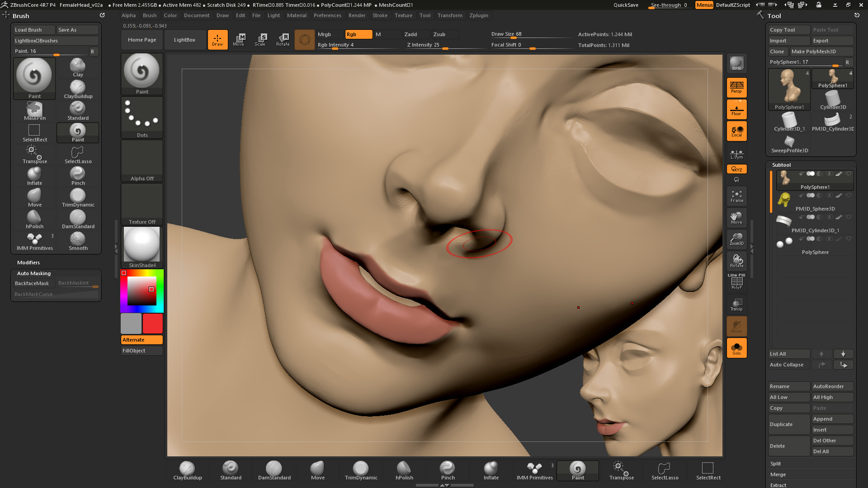Select the ClayBuildup brush in left palette

[x=78, y=89]
